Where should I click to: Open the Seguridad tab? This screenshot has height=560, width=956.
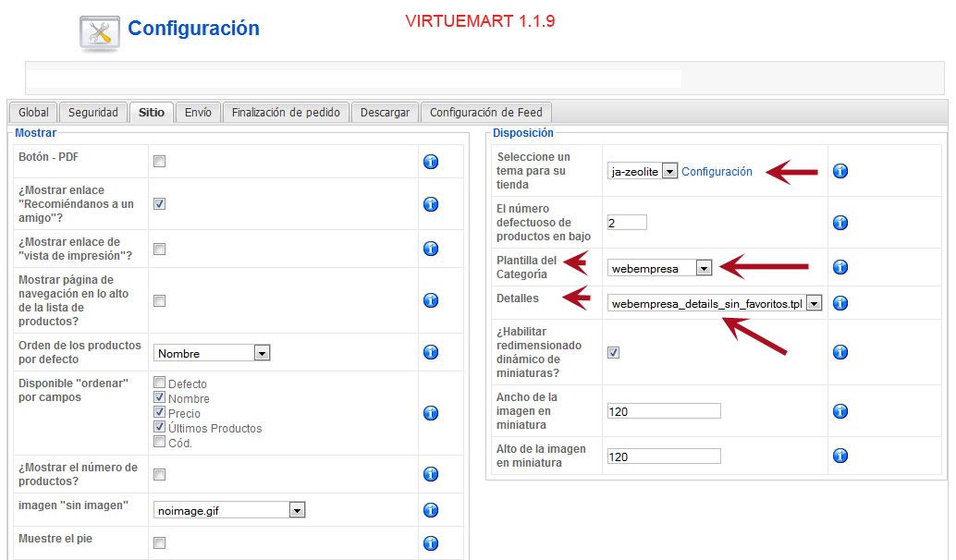(x=93, y=113)
